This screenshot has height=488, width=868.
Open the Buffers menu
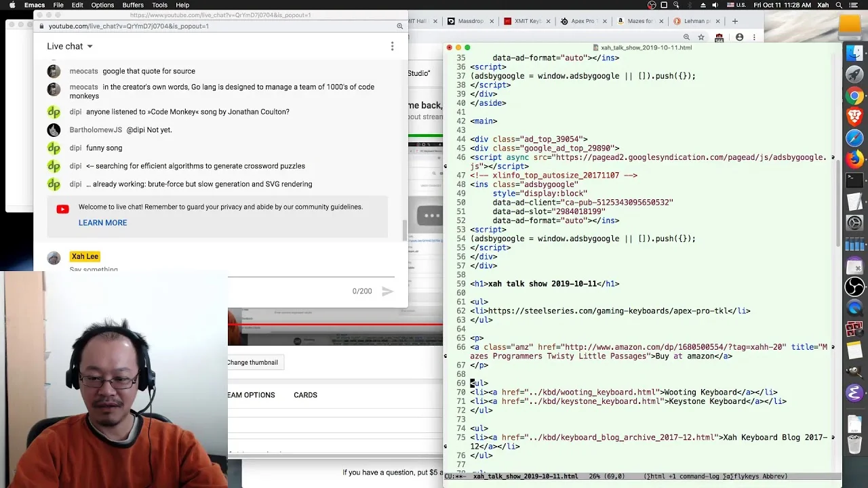(x=133, y=5)
